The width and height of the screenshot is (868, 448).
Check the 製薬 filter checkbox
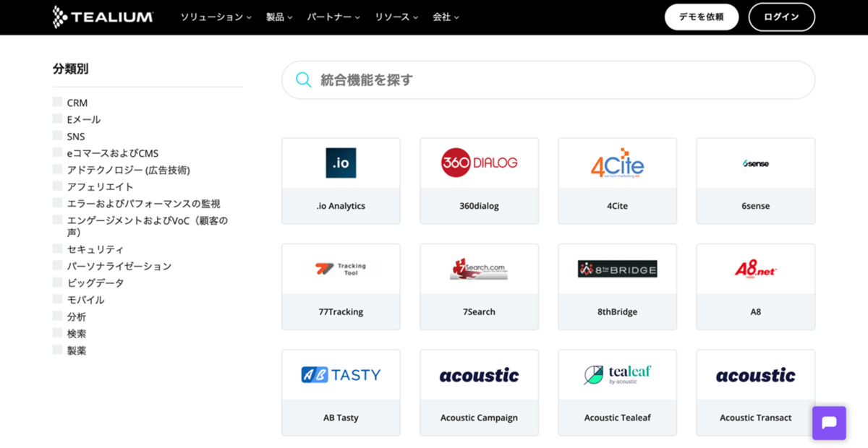coord(57,350)
